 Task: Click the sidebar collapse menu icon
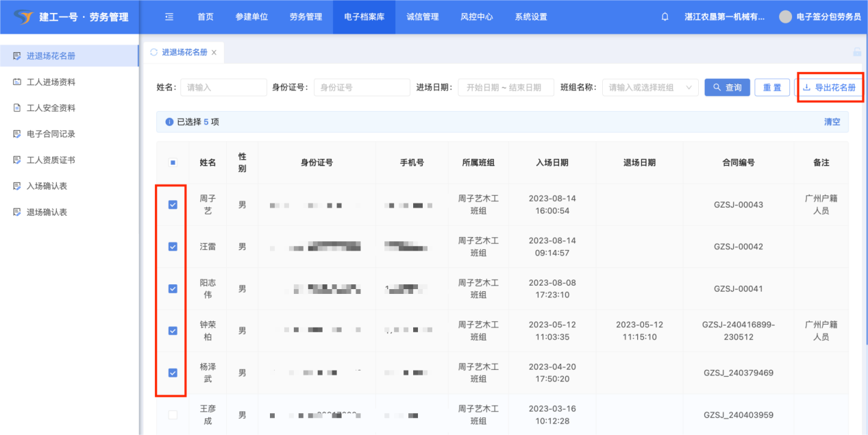(169, 17)
